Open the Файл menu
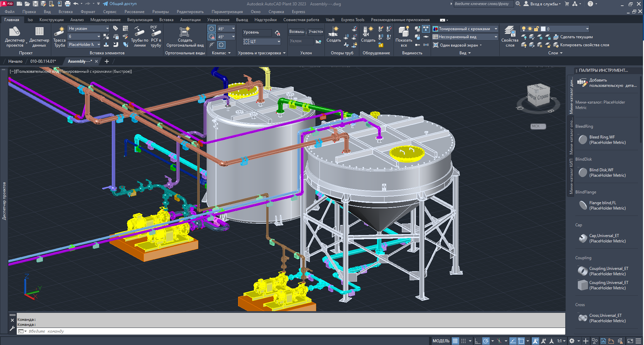 (x=9, y=12)
